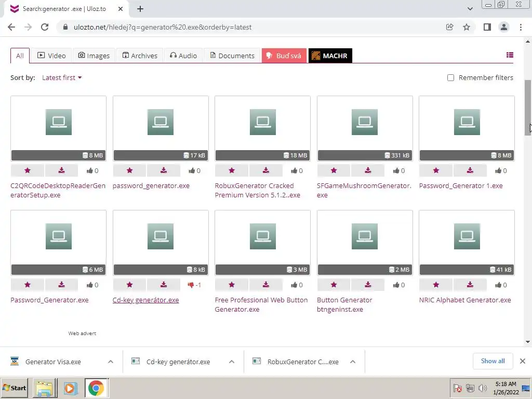The image size is (532, 399).
Task: Open Chrome three-dot menu
Action: click(521, 27)
